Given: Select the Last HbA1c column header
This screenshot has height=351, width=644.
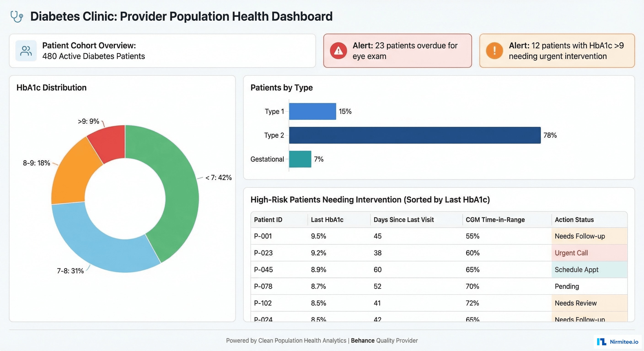Looking at the screenshot, I should (327, 220).
